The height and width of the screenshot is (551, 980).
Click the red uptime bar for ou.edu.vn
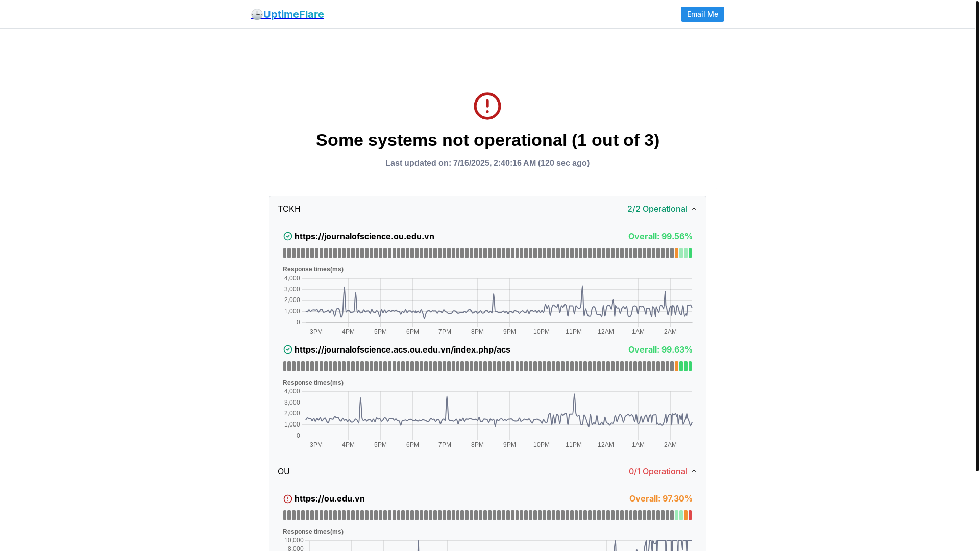(690, 515)
